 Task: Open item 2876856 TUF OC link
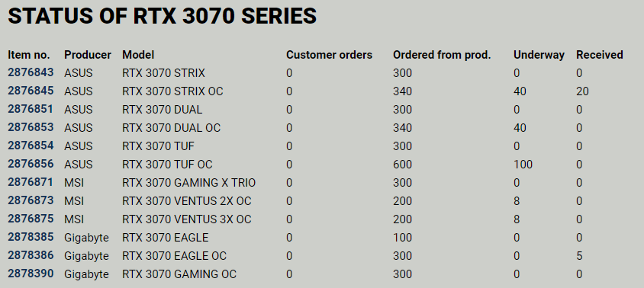click(31, 164)
